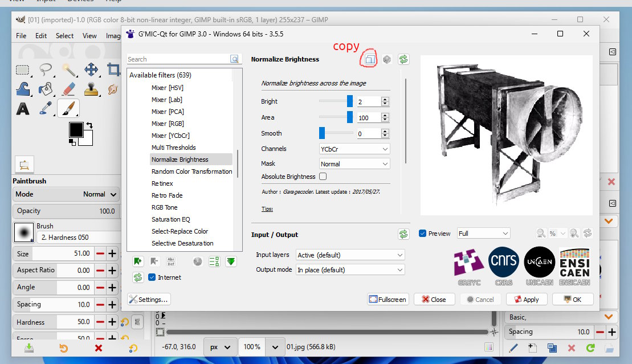Open the Input layers dropdown
The height and width of the screenshot is (364, 632).
tap(350, 255)
